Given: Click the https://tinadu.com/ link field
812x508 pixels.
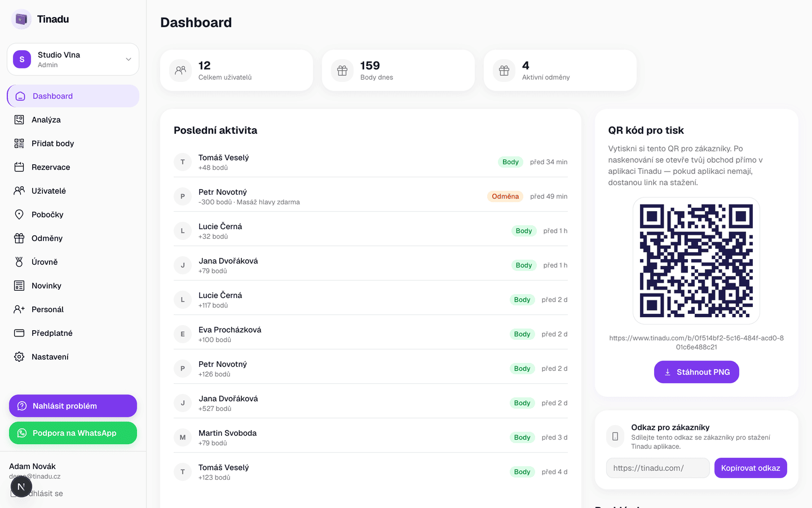Looking at the screenshot, I should [658, 468].
